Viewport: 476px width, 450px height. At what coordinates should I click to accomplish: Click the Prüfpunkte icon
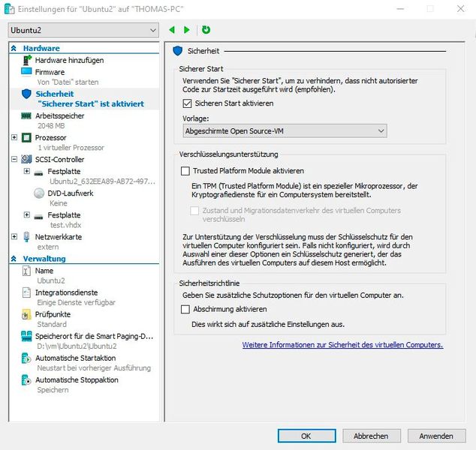[x=26, y=314]
